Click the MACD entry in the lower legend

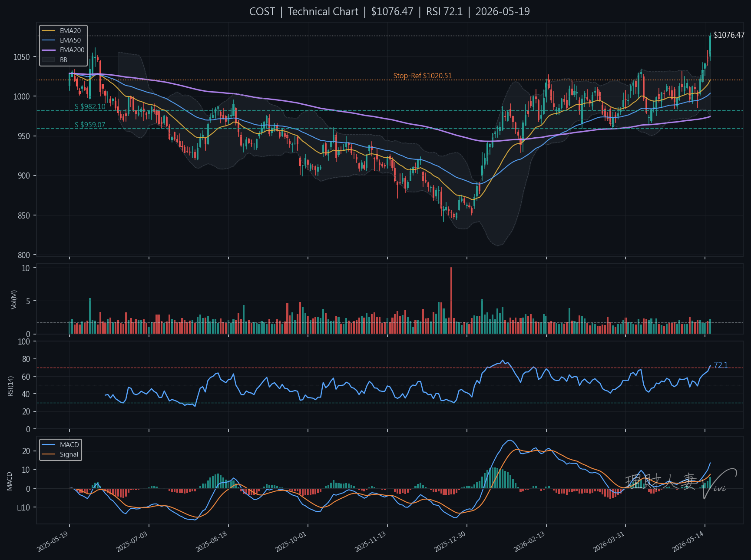pos(69,445)
